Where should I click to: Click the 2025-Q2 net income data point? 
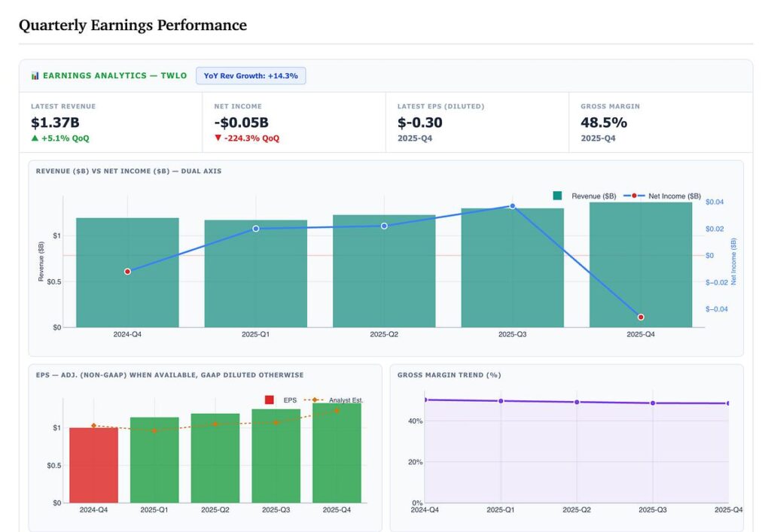(384, 226)
